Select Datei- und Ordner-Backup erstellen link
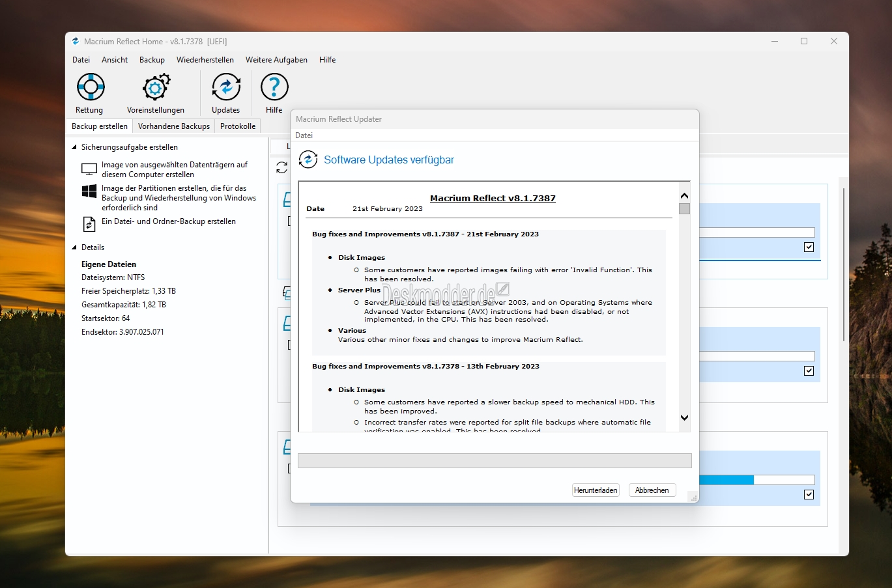 point(169,221)
